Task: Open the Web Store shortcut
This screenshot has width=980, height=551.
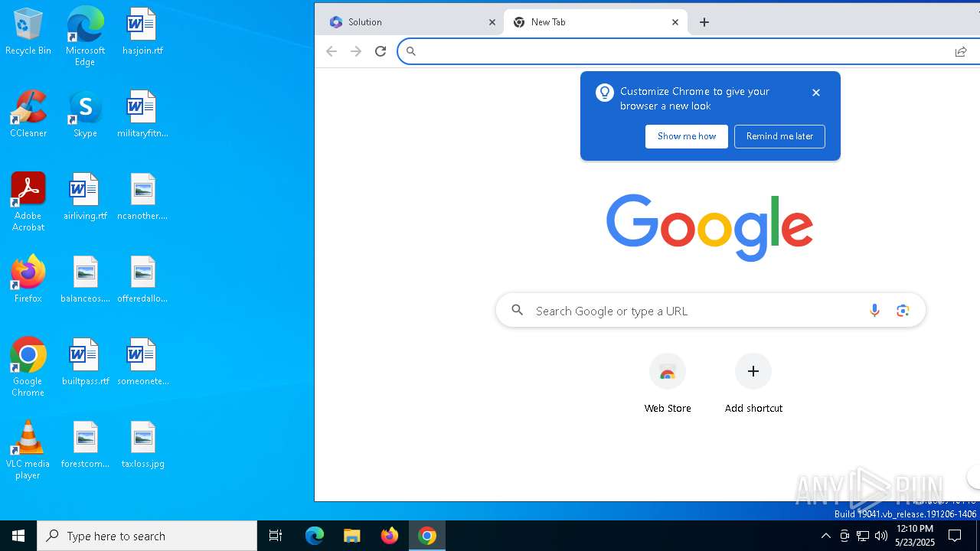Action: click(x=668, y=383)
